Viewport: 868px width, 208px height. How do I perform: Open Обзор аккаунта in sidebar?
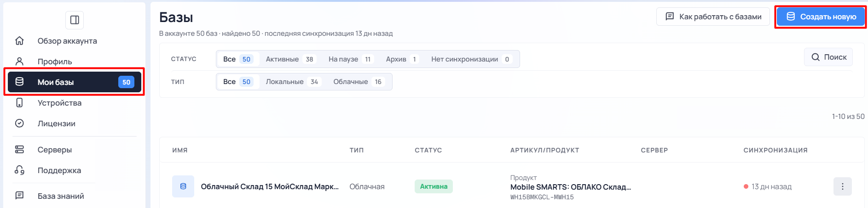67,41
